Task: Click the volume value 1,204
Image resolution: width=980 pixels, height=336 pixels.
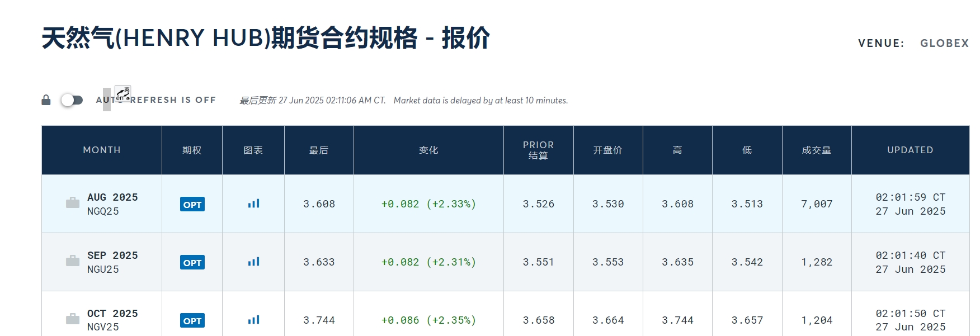Action: point(817,320)
